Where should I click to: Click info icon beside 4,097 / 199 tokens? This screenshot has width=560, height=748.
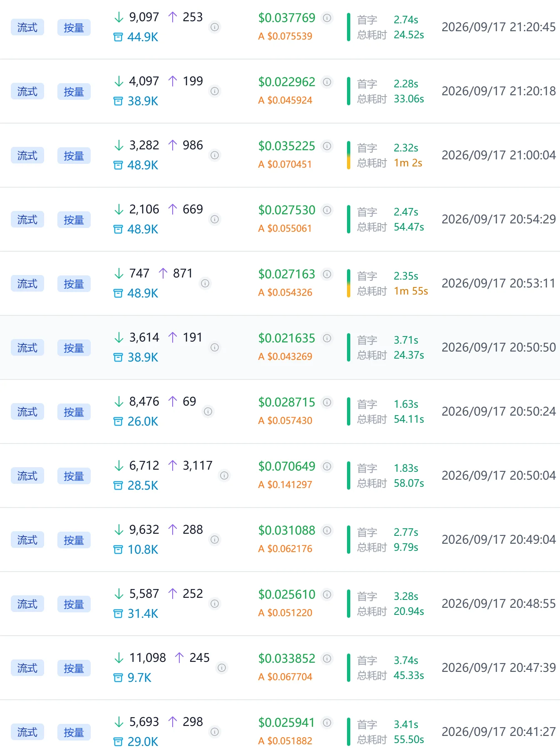pos(215,91)
